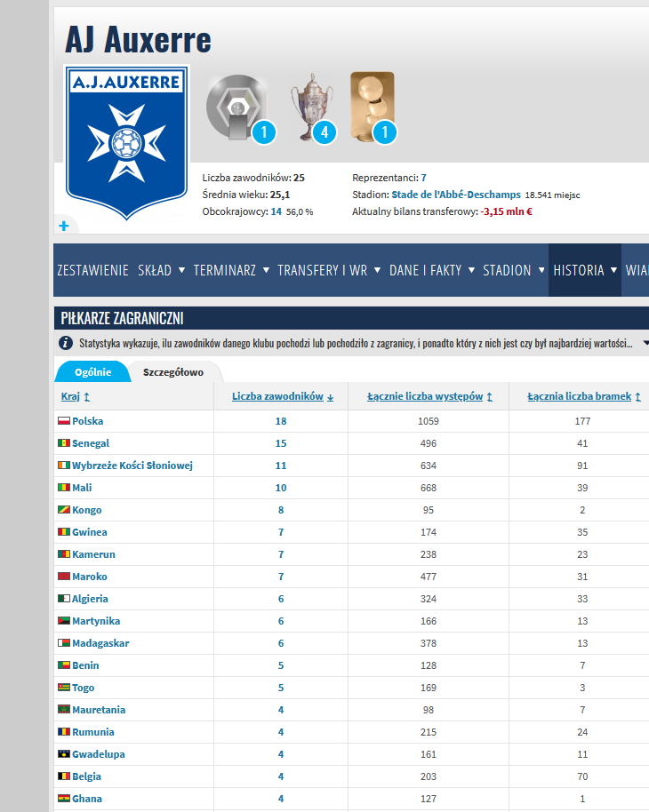
Task: Open the third golden trophy icon
Action: [373, 107]
